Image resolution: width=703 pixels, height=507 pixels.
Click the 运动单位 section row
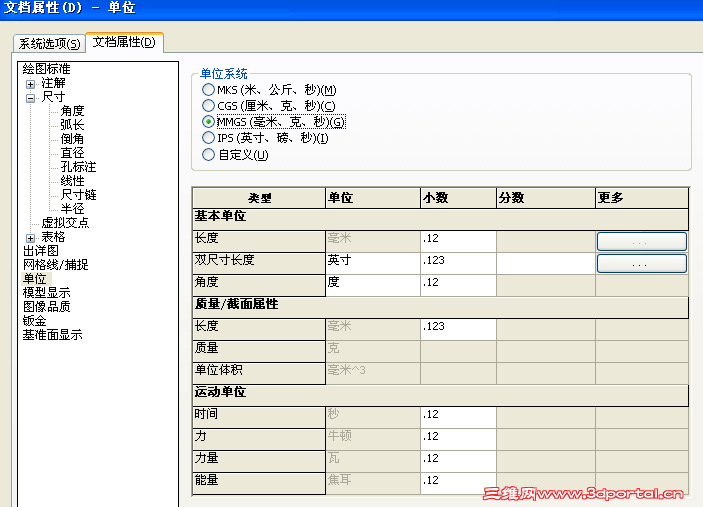point(441,395)
